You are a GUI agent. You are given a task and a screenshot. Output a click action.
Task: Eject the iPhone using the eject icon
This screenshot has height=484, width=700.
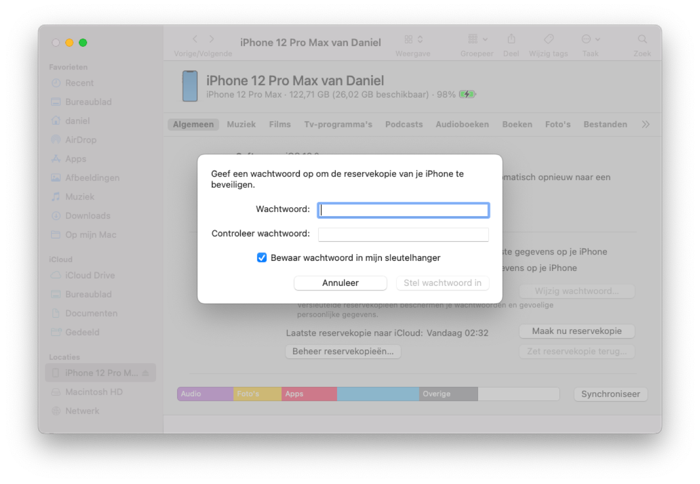(146, 373)
